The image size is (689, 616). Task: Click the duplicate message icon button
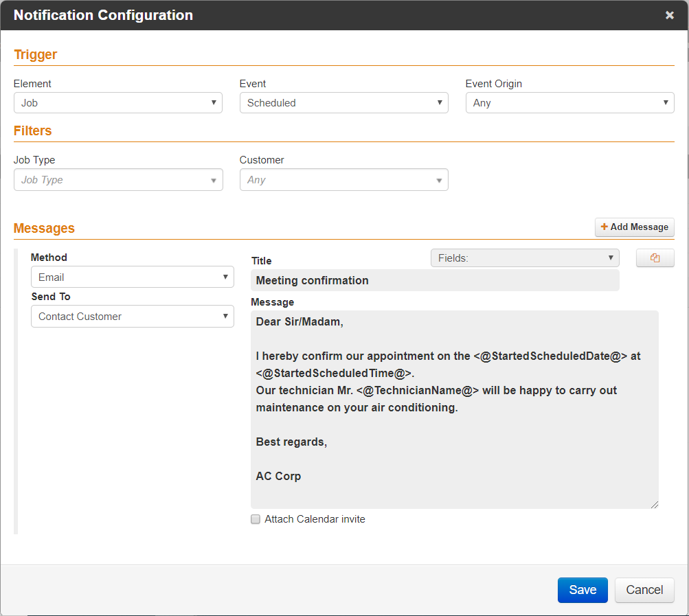coord(655,258)
